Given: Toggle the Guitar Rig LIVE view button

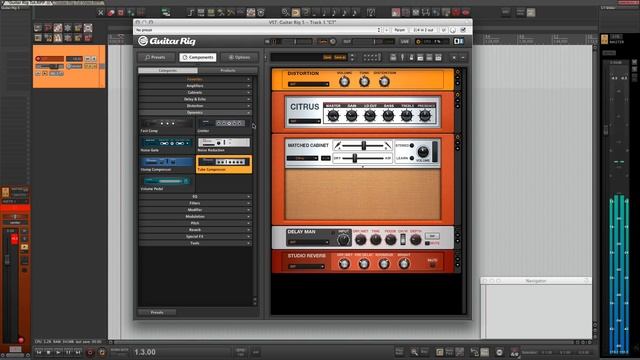Looking at the screenshot, I should (404, 42).
